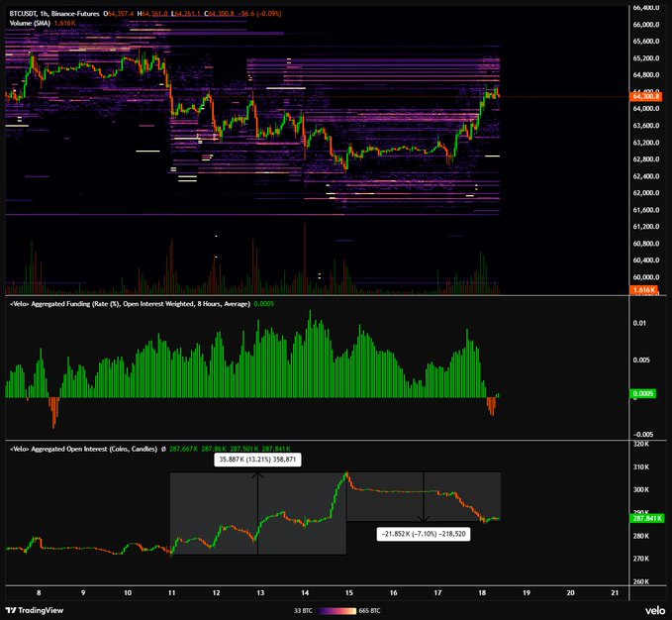Screen dimensions: 672x620
Task: Click the 35.887K (13.21%) measurement label
Action: coord(257,460)
